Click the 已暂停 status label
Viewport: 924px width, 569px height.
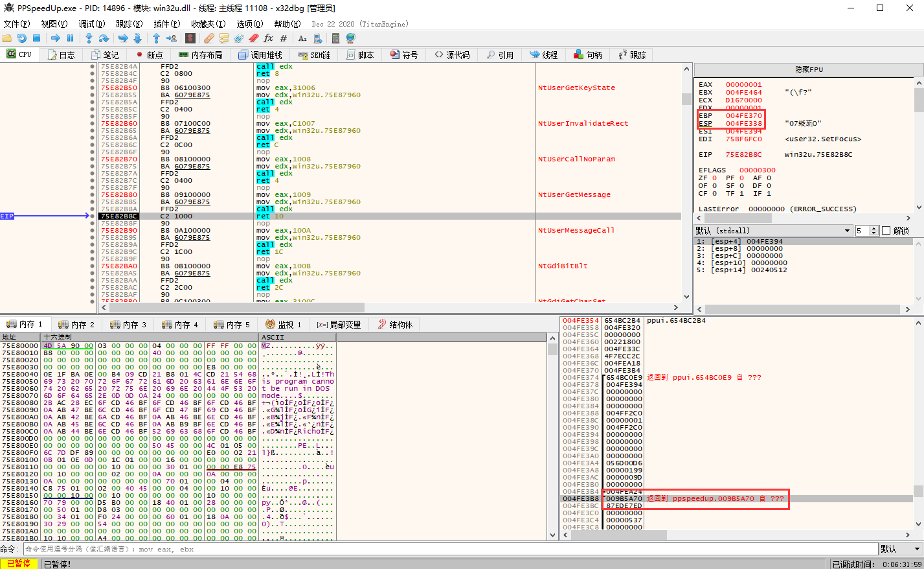19,564
